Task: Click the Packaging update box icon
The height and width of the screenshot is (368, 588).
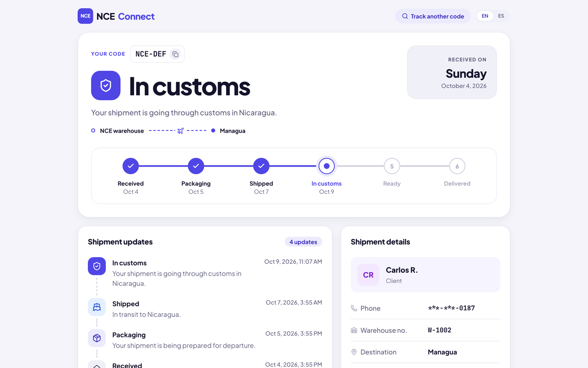Action: tap(97, 338)
